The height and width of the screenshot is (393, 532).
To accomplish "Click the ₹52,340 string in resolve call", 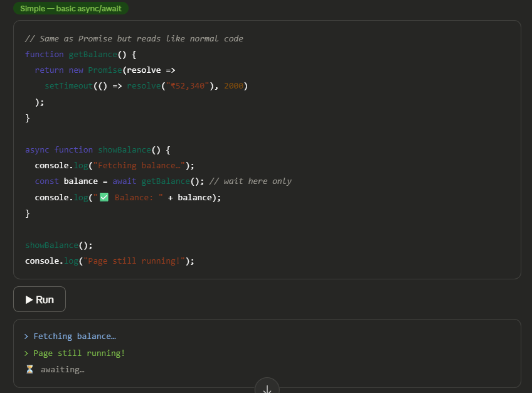I will (188, 86).
